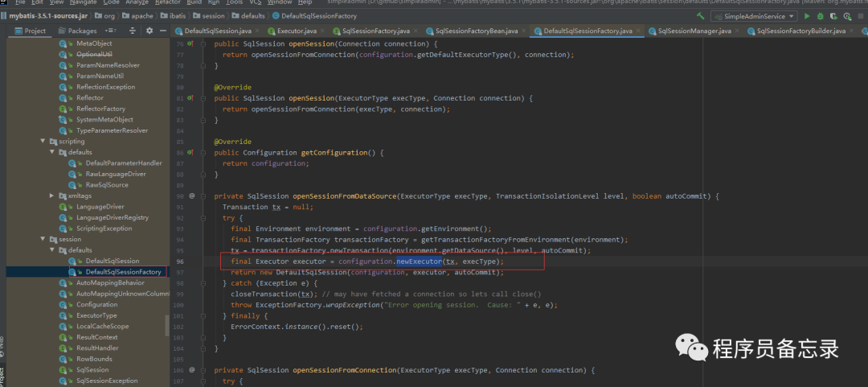The height and width of the screenshot is (387, 868).
Task: Click the ibatis breadcrumb folder
Action: (x=174, y=16)
